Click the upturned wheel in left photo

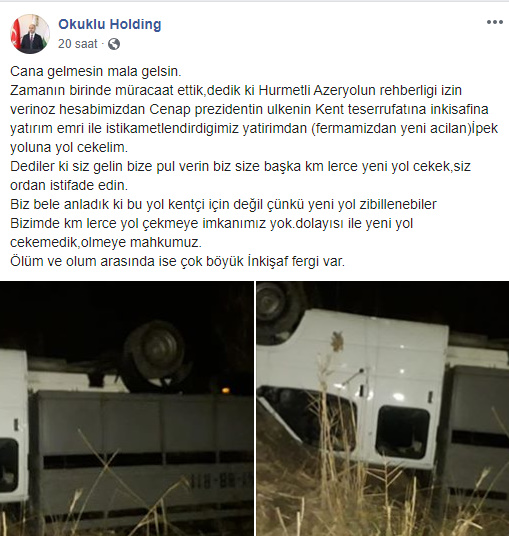(x=154, y=354)
